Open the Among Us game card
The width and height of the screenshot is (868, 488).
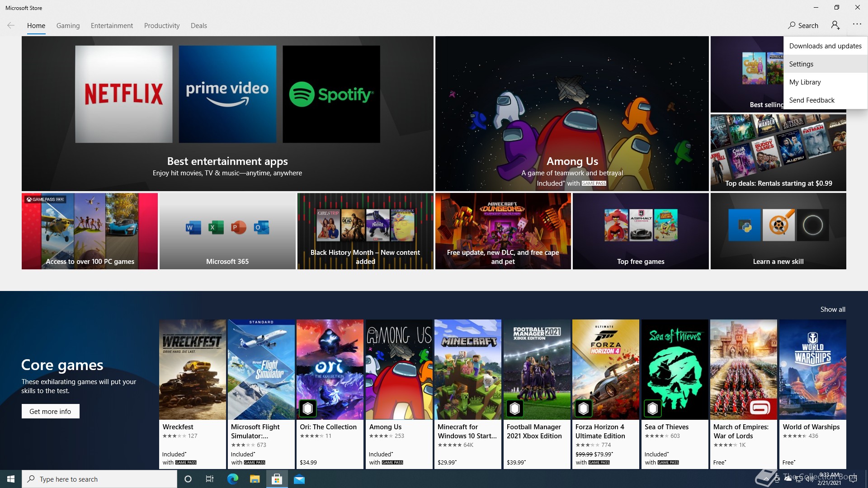[x=399, y=394]
